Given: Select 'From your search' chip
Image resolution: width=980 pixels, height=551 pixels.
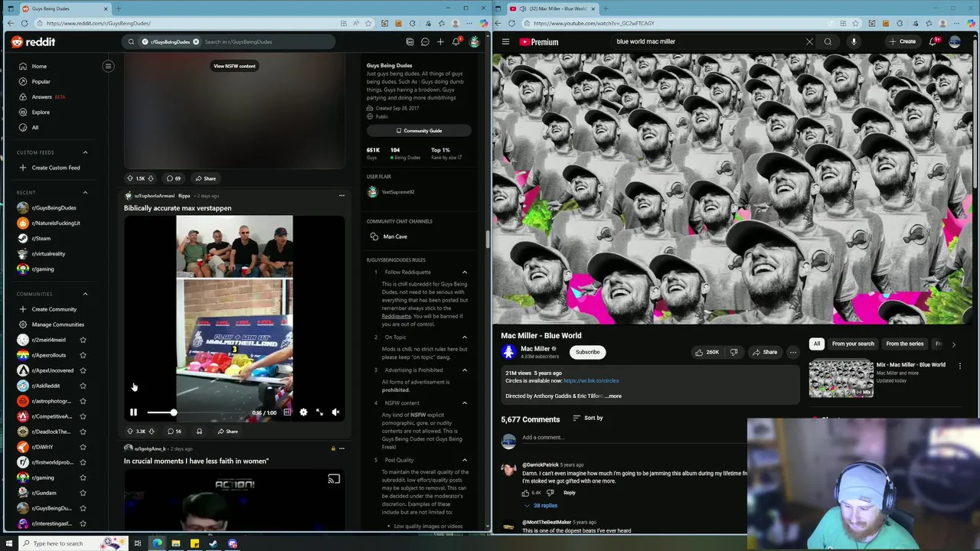Looking at the screenshot, I should coord(853,344).
